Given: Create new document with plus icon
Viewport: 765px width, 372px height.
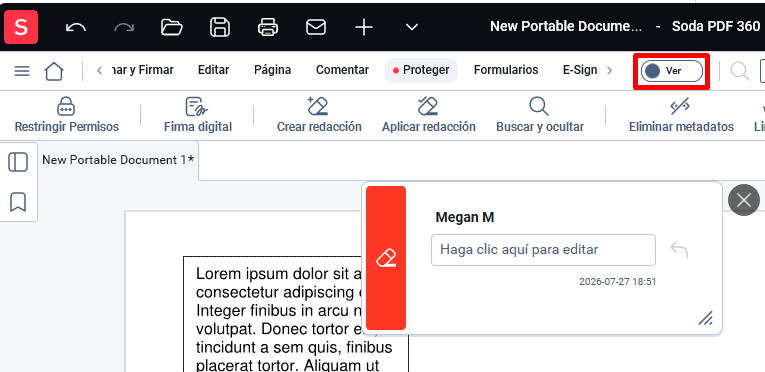Looking at the screenshot, I should pos(364,27).
